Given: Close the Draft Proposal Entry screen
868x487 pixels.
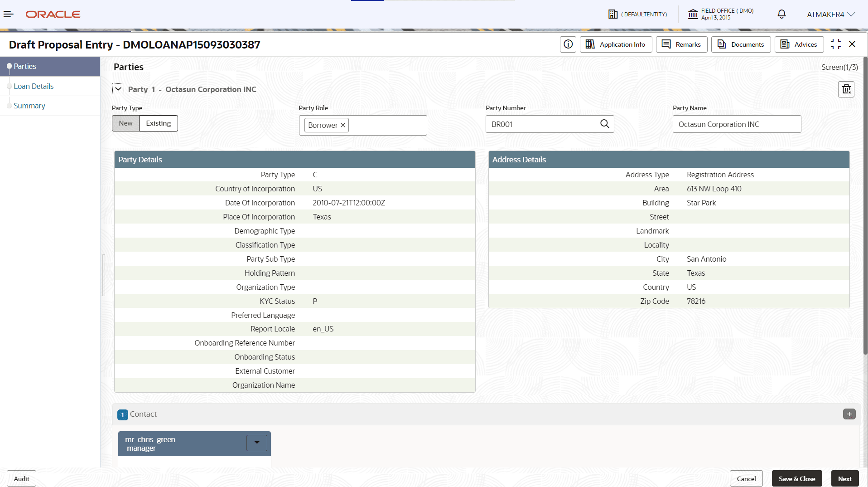Looking at the screenshot, I should click(852, 44).
